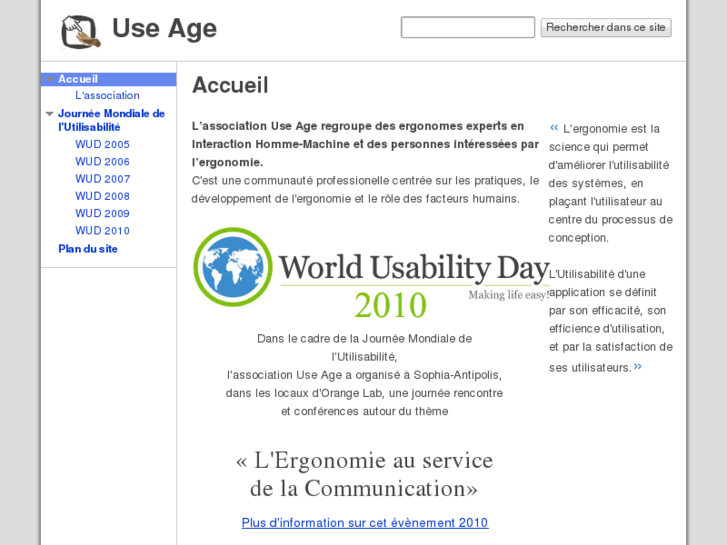Follow Plus d'information sur cet évènement 2010 link
This screenshot has height=545, width=727.
pos(364,523)
